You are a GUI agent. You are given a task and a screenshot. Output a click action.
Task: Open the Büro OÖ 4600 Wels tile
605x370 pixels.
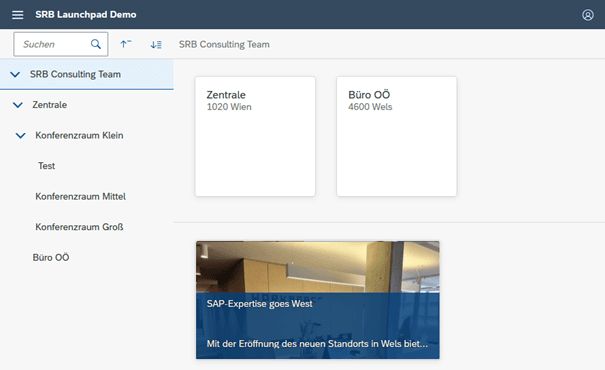coord(397,137)
